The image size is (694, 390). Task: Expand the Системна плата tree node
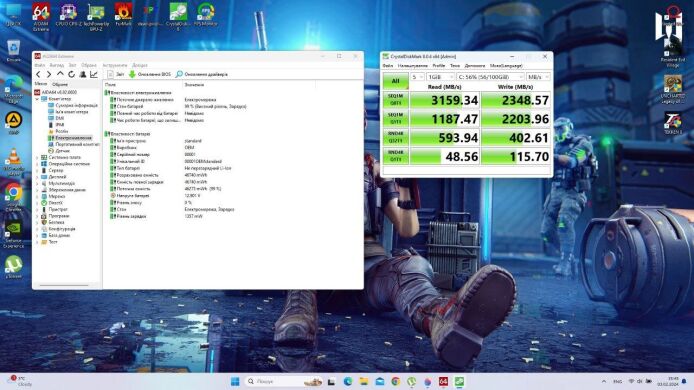click(x=37, y=157)
